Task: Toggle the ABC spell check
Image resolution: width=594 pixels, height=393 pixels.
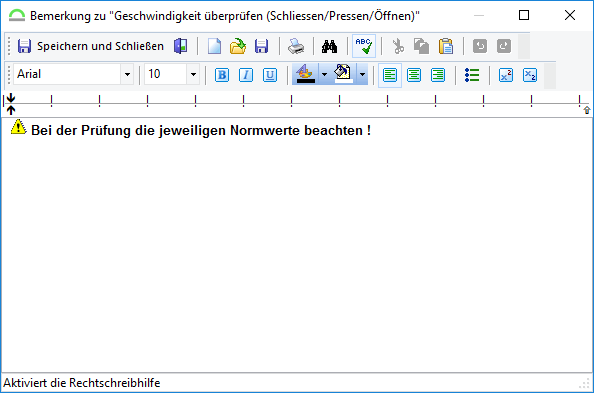Action: coord(364,46)
